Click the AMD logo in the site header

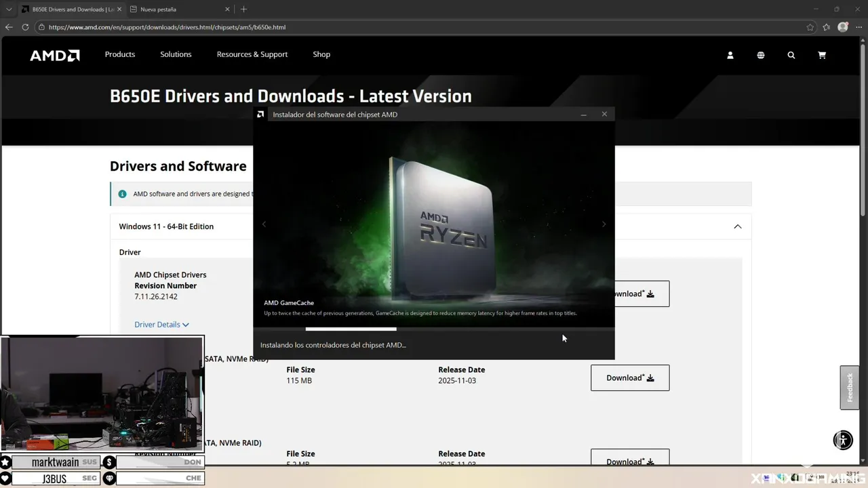coord(55,56)
